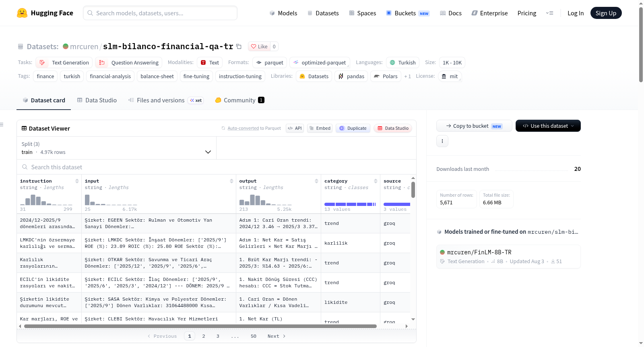
Task: Click the mit license tag
Action: click(x=450, y=76)
